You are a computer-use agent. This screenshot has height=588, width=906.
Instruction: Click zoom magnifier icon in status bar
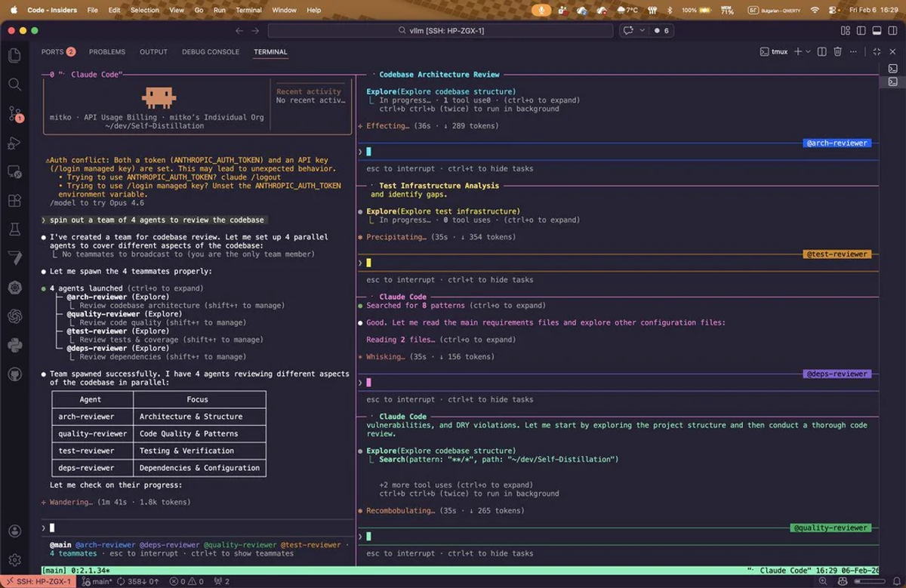(x=823, y=582)
